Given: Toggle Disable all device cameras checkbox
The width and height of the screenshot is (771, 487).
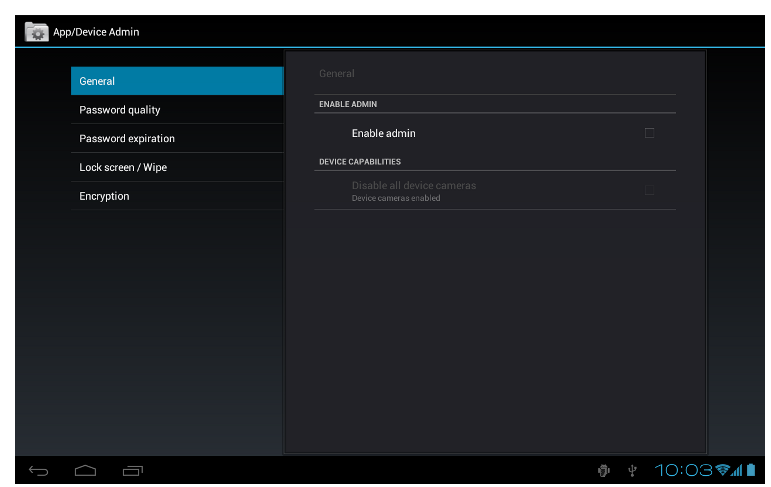Looking at the screenshot, I should click(x=649, y=190).
